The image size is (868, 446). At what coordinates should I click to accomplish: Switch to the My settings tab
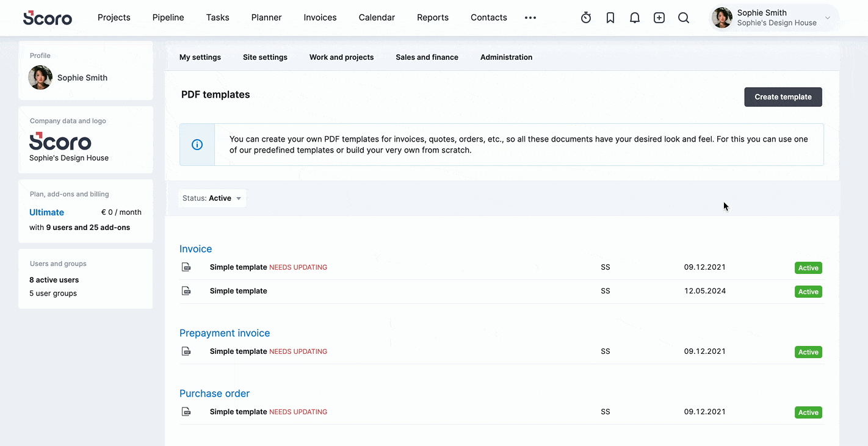coord(200,57)
